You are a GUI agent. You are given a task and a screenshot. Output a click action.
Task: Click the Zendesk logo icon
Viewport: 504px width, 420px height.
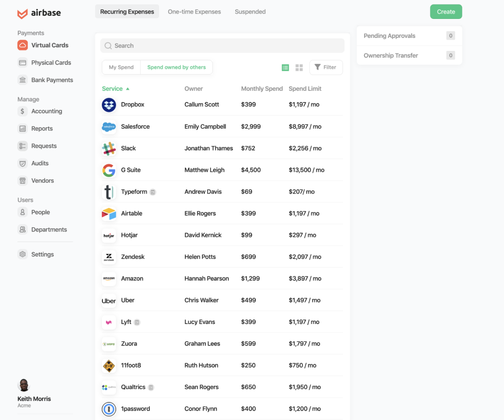[x=109, y=257]
